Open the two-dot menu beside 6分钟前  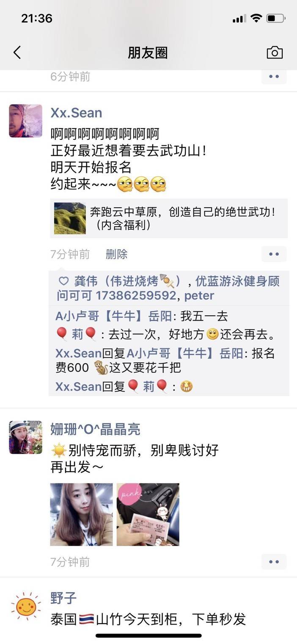274,77
